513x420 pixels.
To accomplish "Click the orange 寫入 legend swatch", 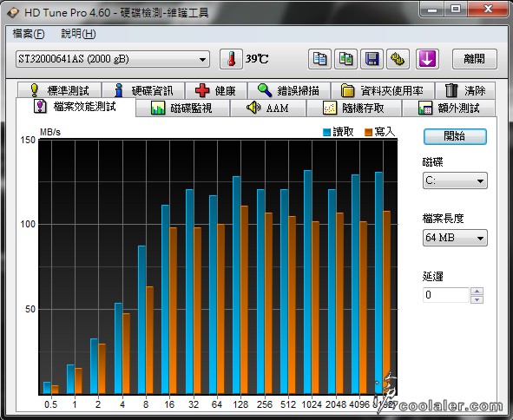I will click(x=368, y=132).
